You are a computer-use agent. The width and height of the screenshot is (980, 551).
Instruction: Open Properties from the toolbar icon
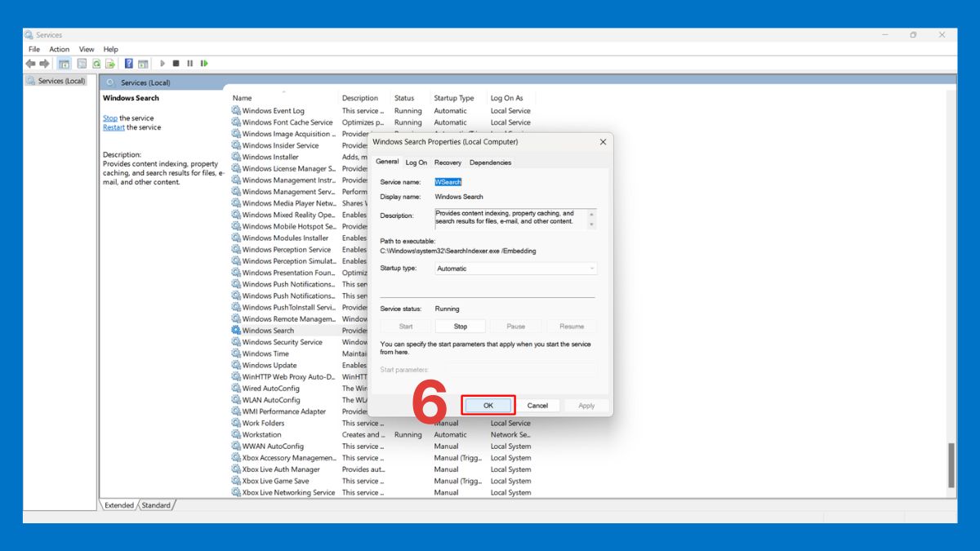(81, 64)
